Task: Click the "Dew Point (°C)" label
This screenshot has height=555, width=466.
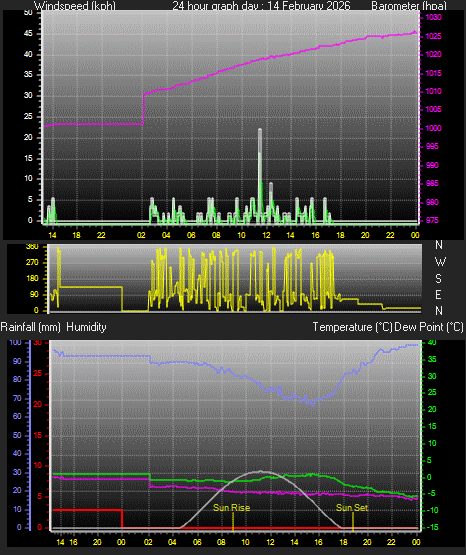Action: tap(429, 327)
